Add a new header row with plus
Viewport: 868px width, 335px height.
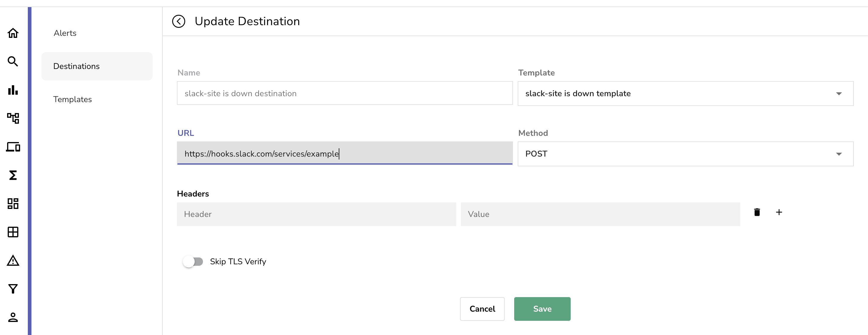[x=779, y=212]
